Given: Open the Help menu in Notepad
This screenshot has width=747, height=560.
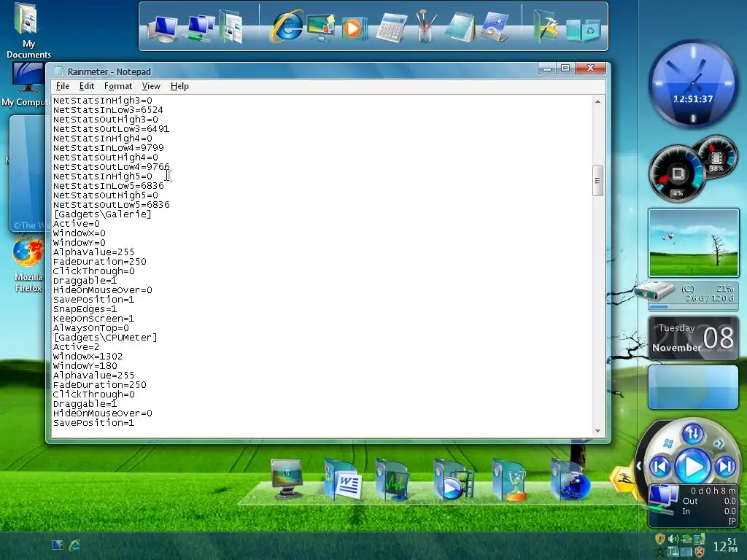Looking at the screenshot, I should (x=179, y=86).
